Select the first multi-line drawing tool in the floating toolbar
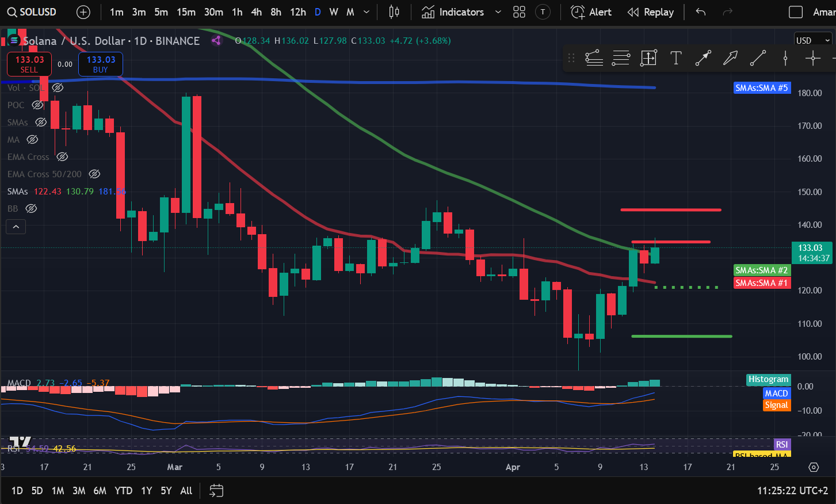This screenshot has width=836, height=504. coord(594,58)
